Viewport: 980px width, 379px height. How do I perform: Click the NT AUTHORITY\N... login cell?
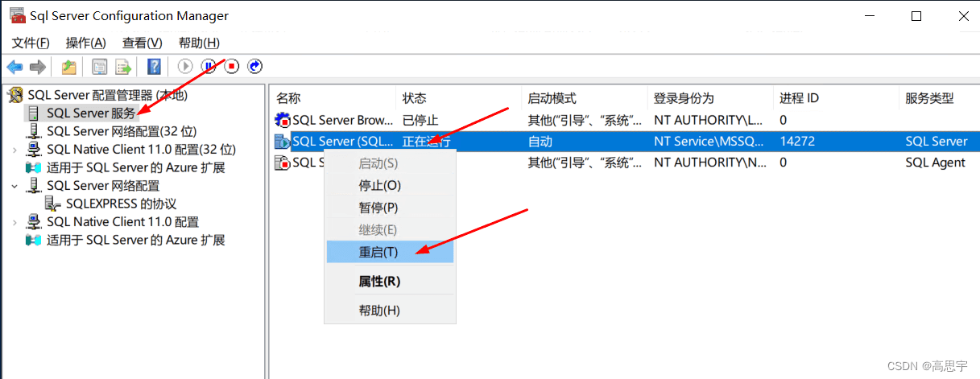[709, 163]
